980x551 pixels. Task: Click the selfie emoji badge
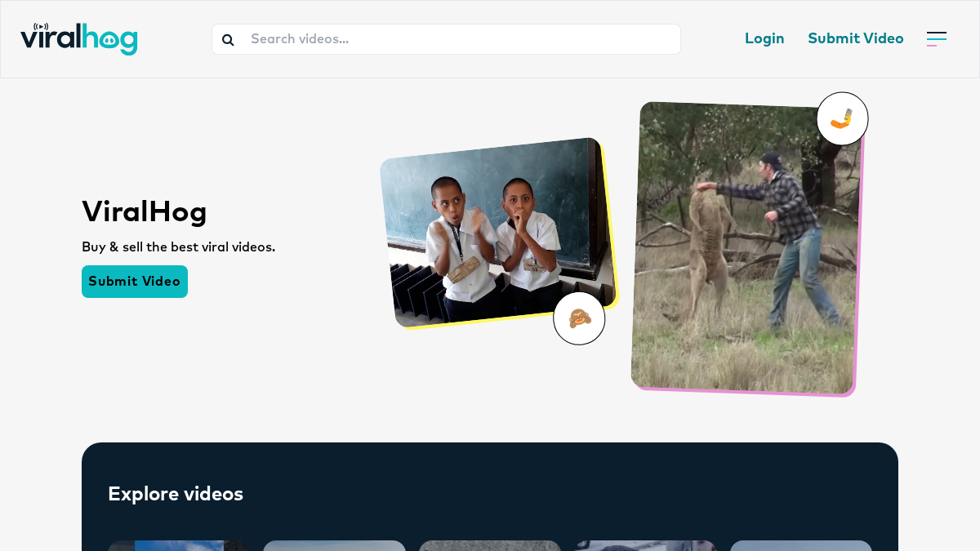[x=842, y=118]
